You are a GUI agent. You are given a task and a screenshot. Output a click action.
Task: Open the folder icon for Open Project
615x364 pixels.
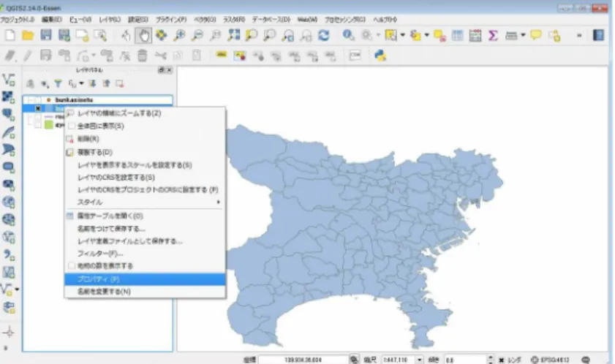click(x=28, y=36)
